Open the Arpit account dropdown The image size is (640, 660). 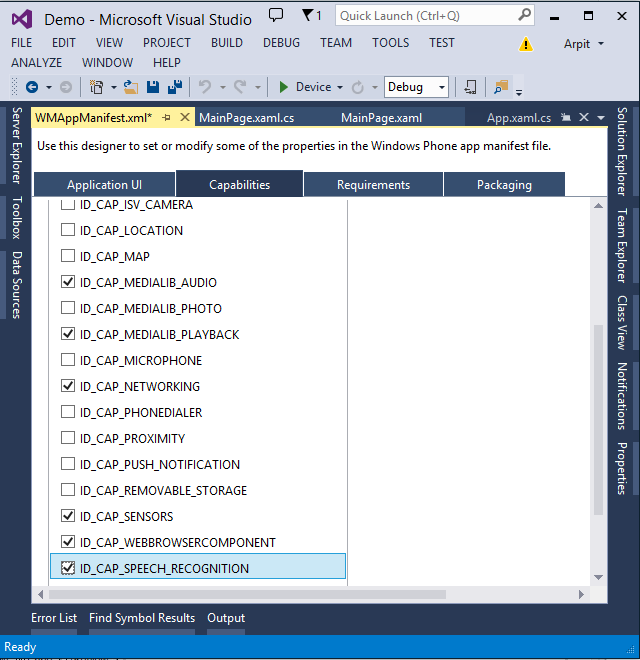[x=584, y=44]
